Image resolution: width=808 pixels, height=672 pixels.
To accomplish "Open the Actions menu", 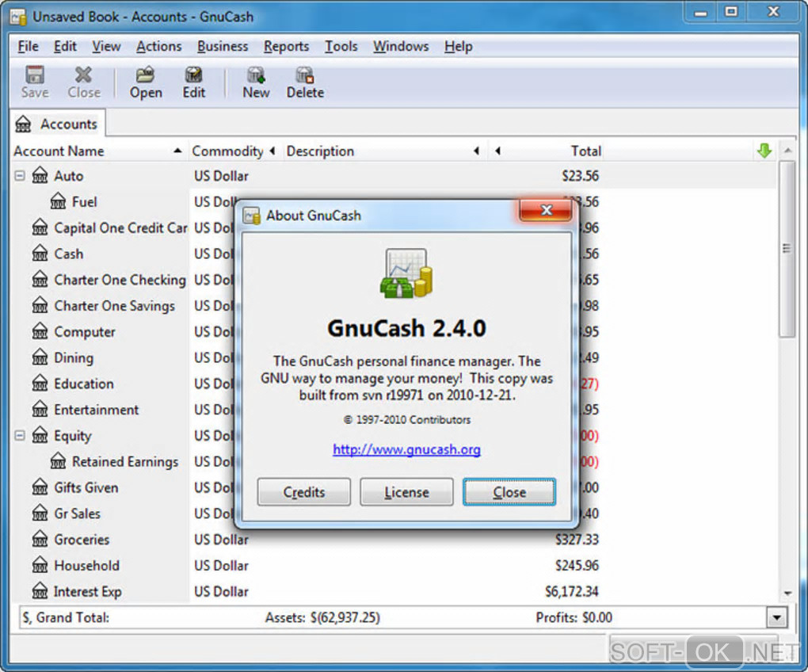I will pos(158,47).
